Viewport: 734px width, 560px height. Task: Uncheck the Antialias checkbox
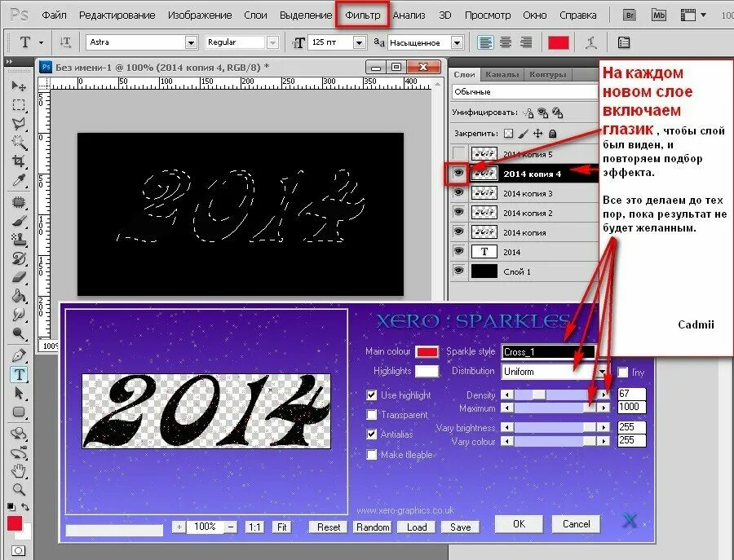click(x=372, y=434)
